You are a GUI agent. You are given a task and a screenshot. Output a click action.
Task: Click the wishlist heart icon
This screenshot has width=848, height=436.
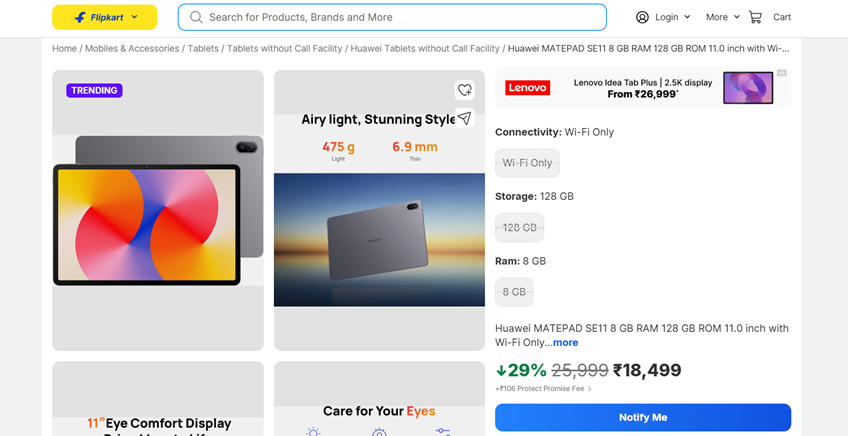464,90
